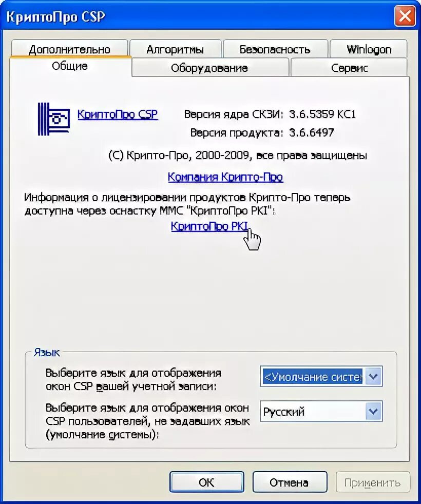This screenshot has height=504, width=421.
Task: Click the Русский combo box field
Action: pos(321,411)
